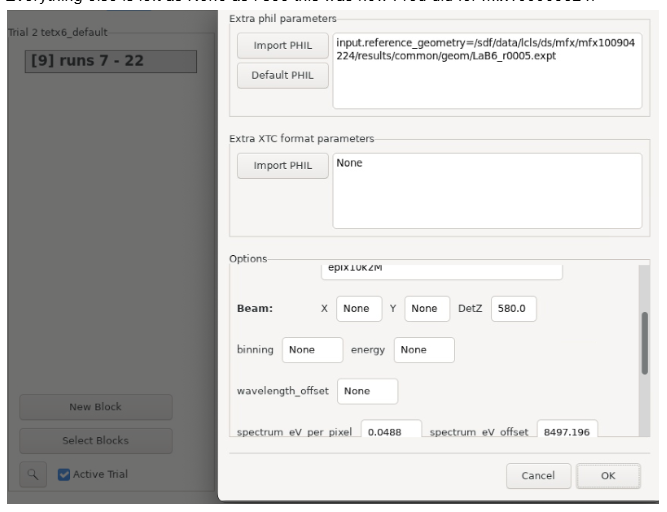The image size is (667, 512).
Task: Import PHIL for extra phil parameters
Action: pyautogui.click(x=282, y=46)
